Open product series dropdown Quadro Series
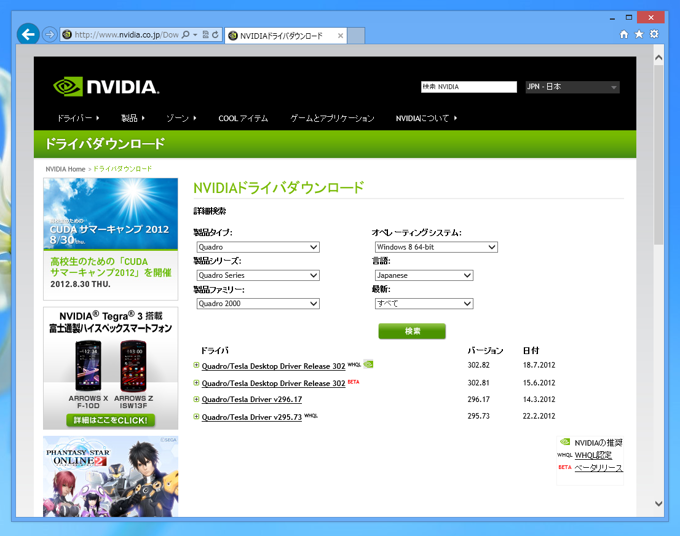Screen dimensions: 680x536 coord(258,275)
